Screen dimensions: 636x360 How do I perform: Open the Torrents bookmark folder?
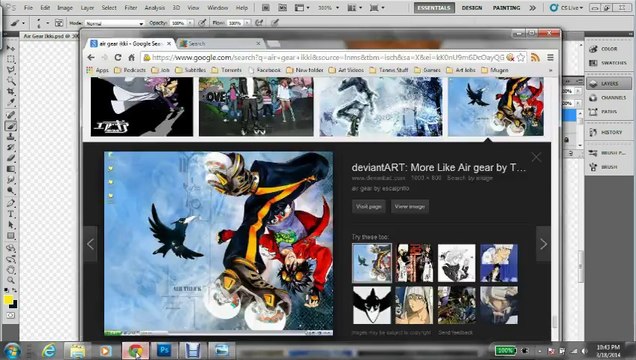pyautogui.click(x=226, y=70)
